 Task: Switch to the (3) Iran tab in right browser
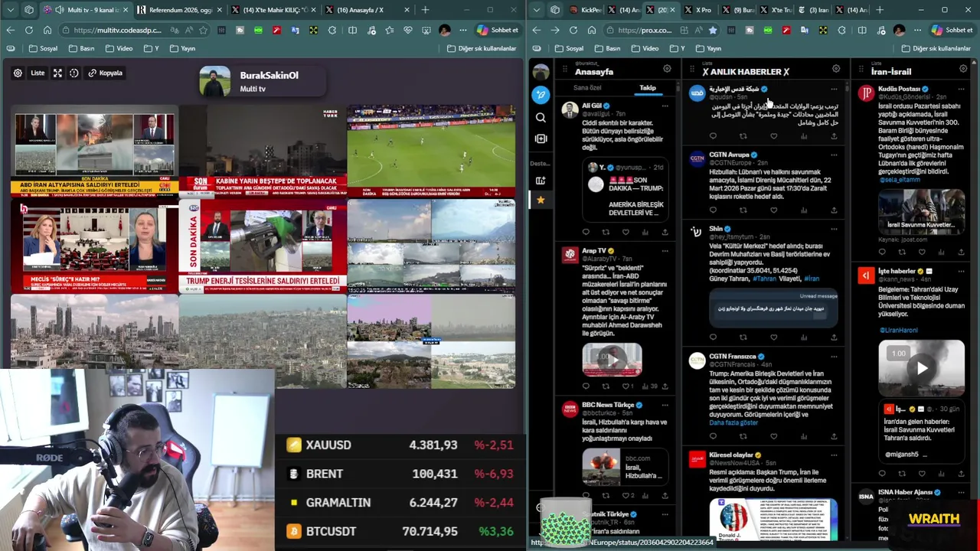(x=814, y=10)
